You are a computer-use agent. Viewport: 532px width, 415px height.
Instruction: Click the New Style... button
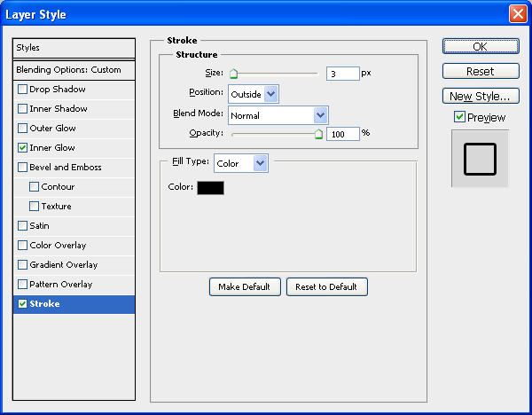point(481,96)
